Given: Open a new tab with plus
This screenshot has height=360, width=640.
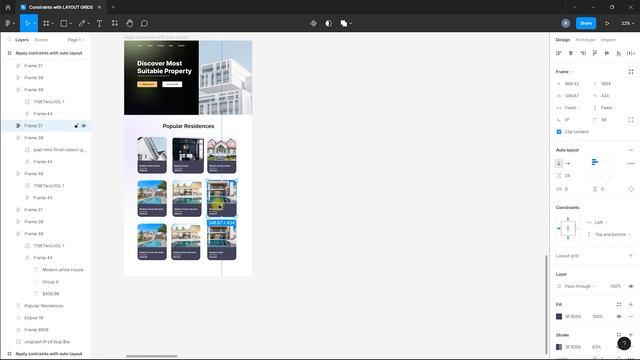Looking at the screenshot, I should [113, 7].
